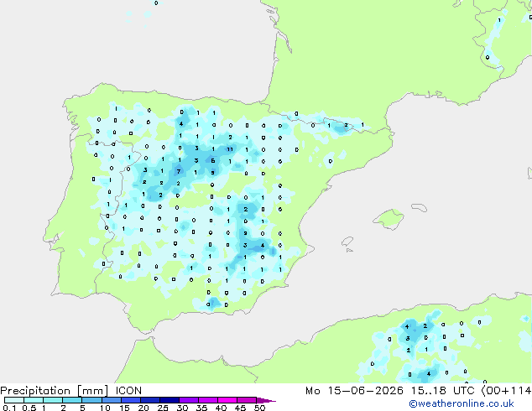
Task: Select the 30–35 mm purple legend swatch
Action: tap(188, 400)
